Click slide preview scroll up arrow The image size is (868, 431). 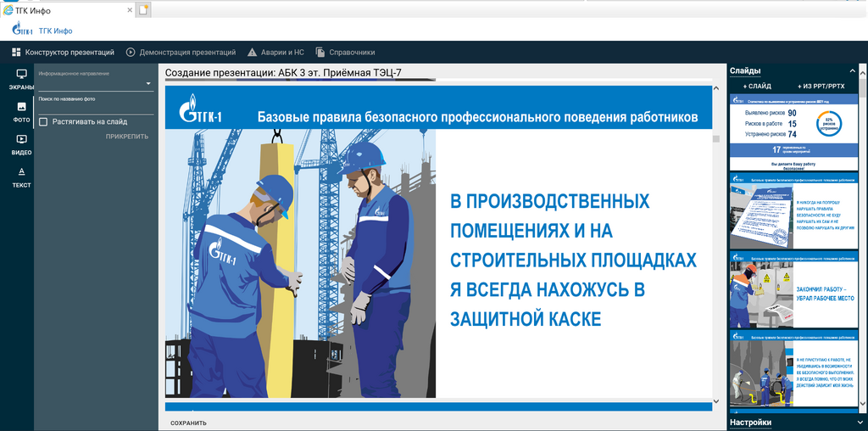coord(715,88)
